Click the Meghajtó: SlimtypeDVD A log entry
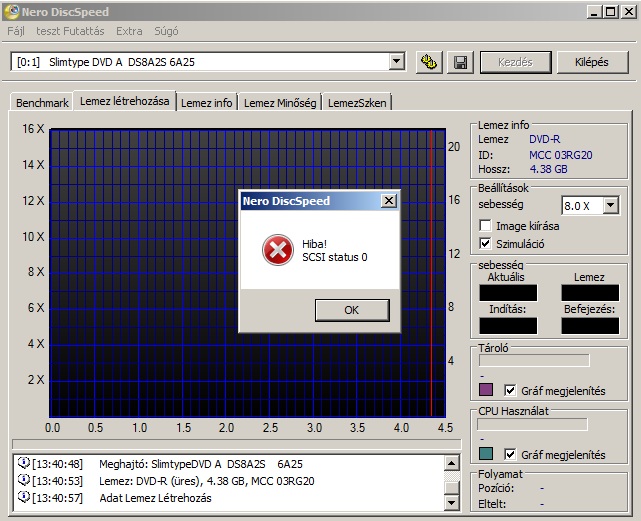 click(201, 464)
